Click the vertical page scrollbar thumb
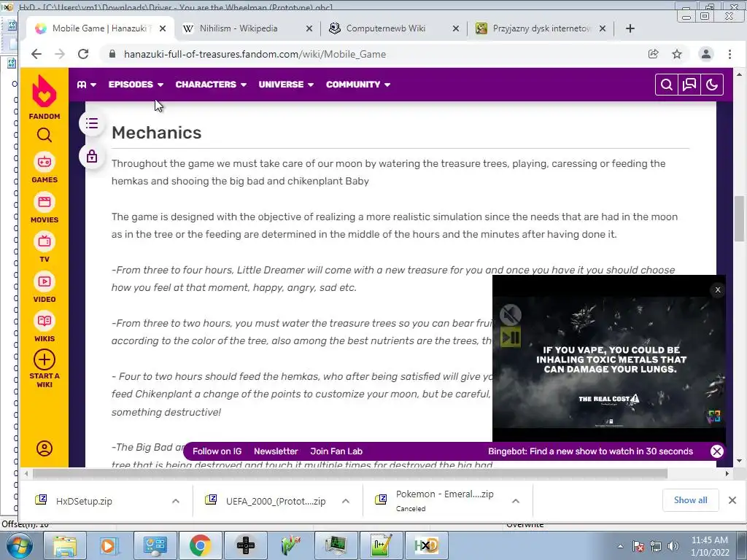The height and width of the screenshot is (560, 747). point(739,219)
